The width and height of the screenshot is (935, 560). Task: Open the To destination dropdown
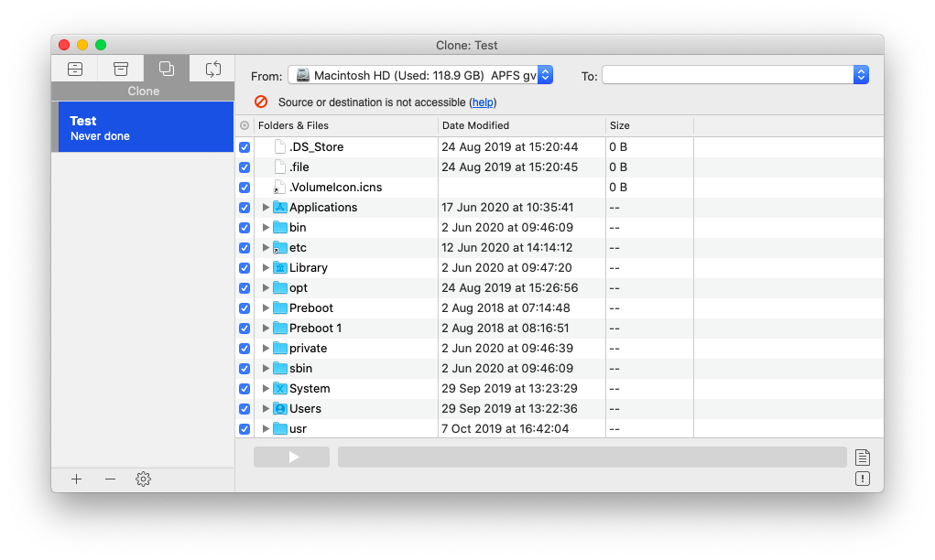point(735,75)
